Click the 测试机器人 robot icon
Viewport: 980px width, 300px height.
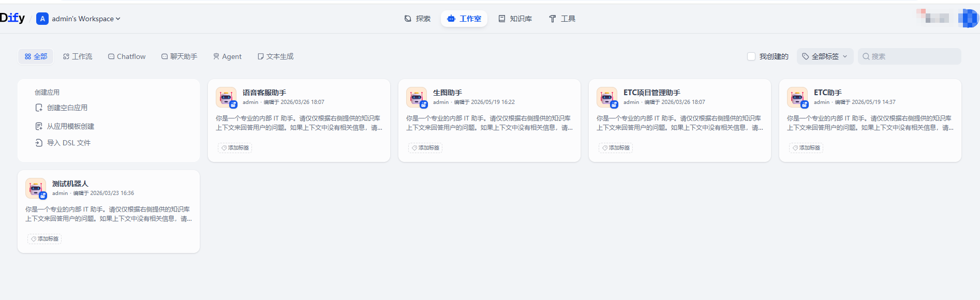[36, 188]
